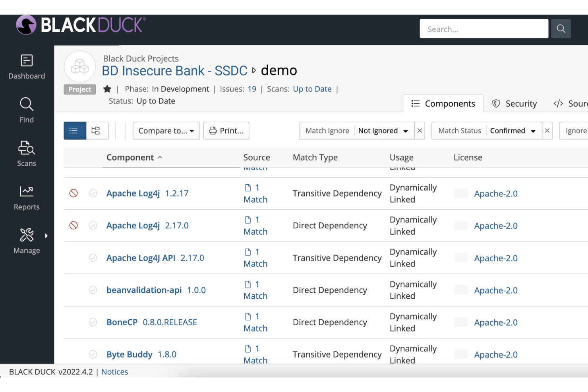Select the list view button
Screen dimensions: 588x392
click(75, 131)
